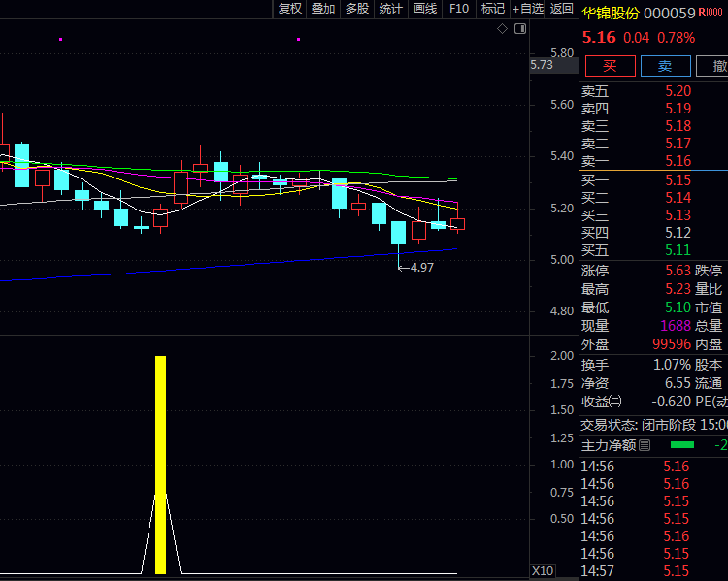This screenshot has height=581, width=728.
Task: Click the 5.73 price axis label
Action: (x=542, y=65)
